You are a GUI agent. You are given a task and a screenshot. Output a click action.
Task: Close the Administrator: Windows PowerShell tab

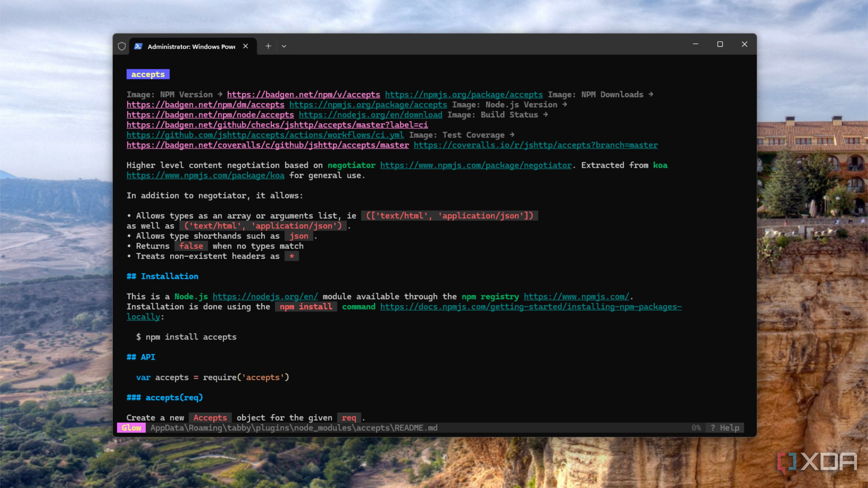246,46
